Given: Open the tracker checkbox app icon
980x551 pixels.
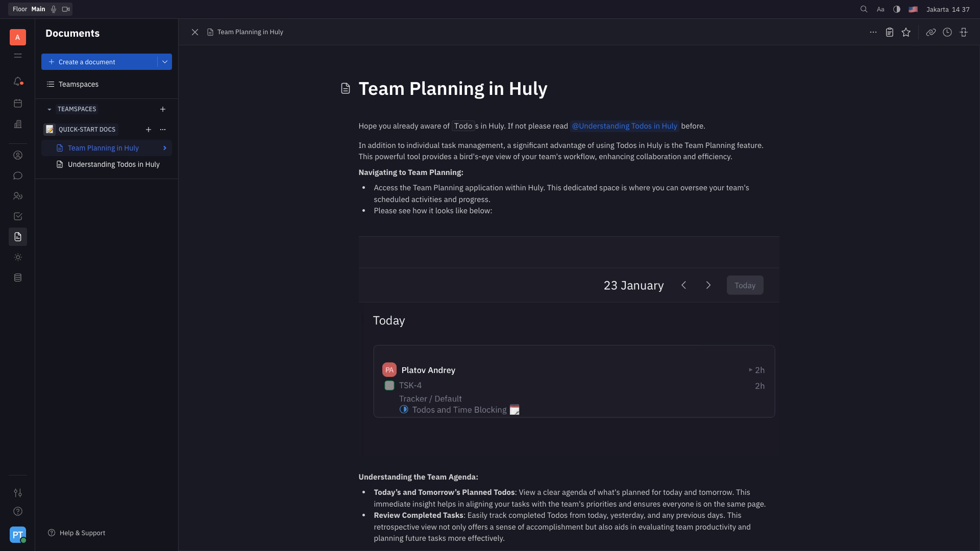Looking at the screenshot, I should [x=18, y=217].
